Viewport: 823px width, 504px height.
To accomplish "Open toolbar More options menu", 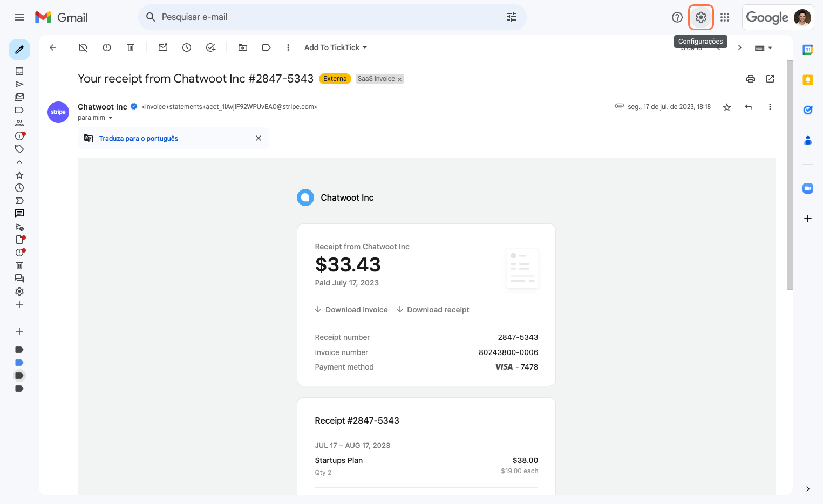I will (x=288, y=47).
